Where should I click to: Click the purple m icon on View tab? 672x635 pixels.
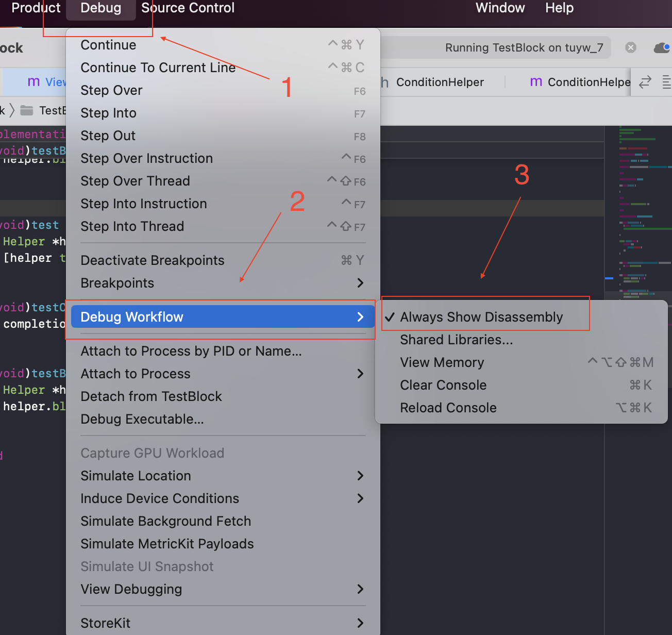(x=33, y=82)
